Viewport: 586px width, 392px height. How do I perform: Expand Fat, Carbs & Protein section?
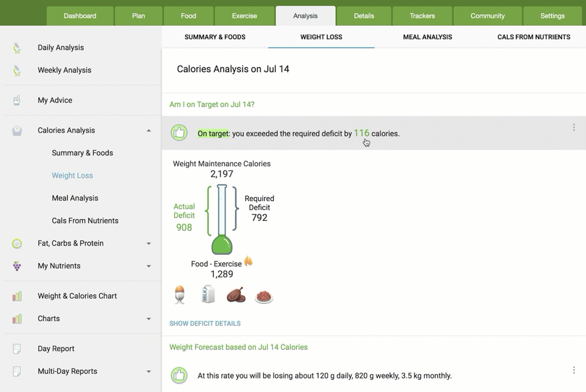149,244
